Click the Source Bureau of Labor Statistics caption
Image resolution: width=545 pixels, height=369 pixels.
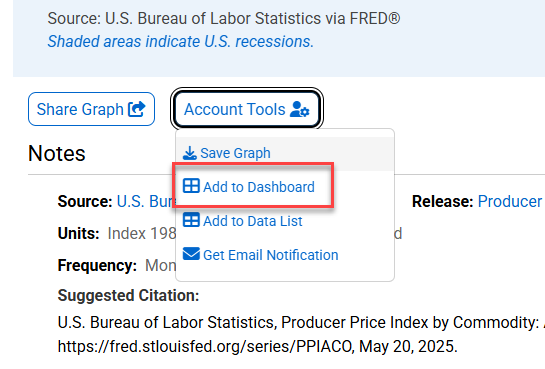pyautogui.click(x=224, y=18)
